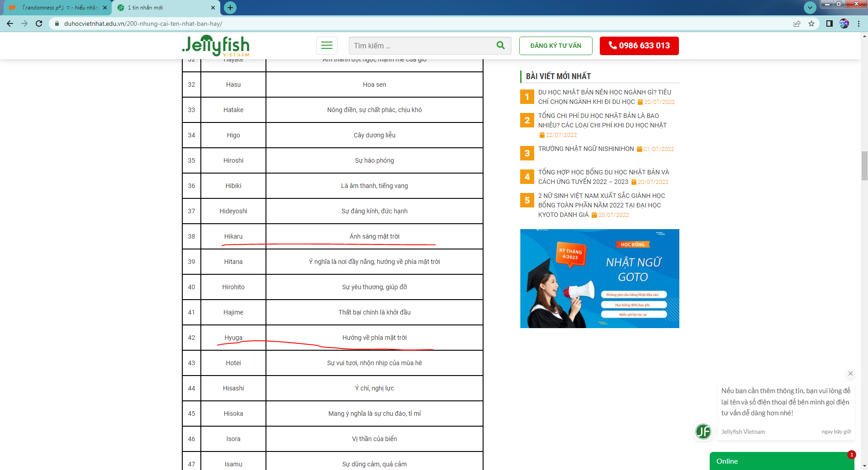This screenshot has width=868, height=470.
Task: Close the '1 tin nhắn mới' tab
Action: point(213,8)
